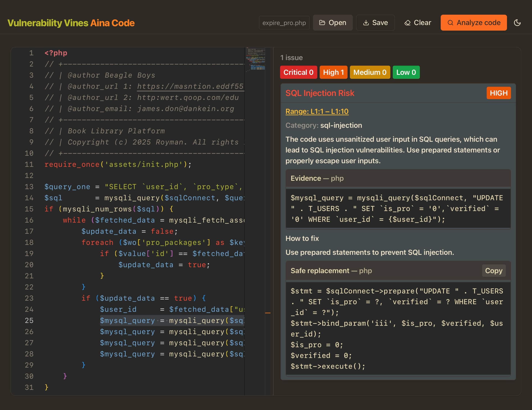Click the Evidence — php block header
The height and width of the screenshot is (410, 532).
point(317,178)
